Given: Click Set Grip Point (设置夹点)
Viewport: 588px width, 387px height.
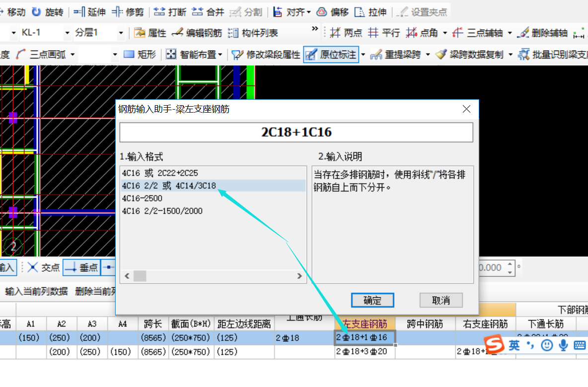Looking at the screenshot, I should click(422, 12).
